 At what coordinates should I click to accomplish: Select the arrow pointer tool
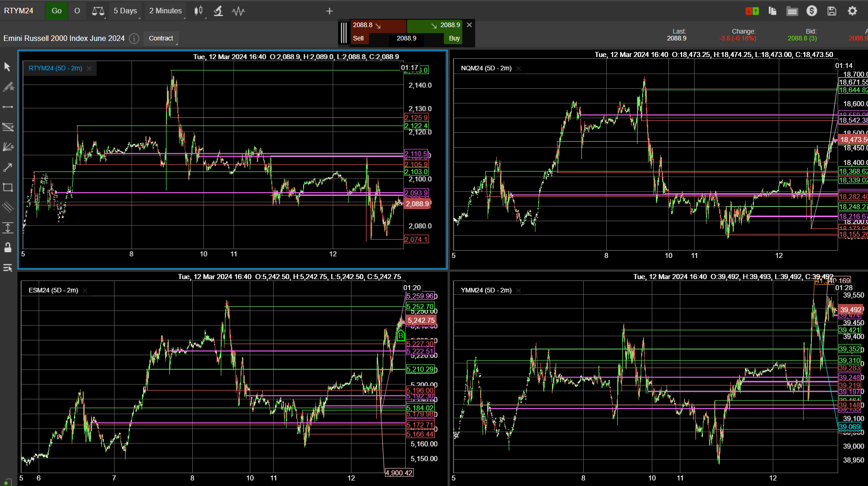[x=7, y=67]
